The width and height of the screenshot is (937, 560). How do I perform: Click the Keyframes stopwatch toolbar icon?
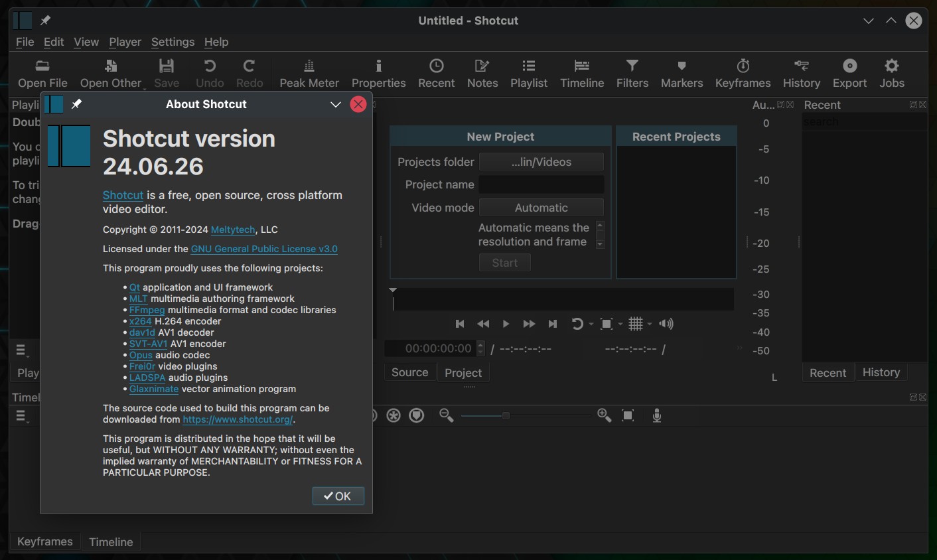click(x=743, y=66)
